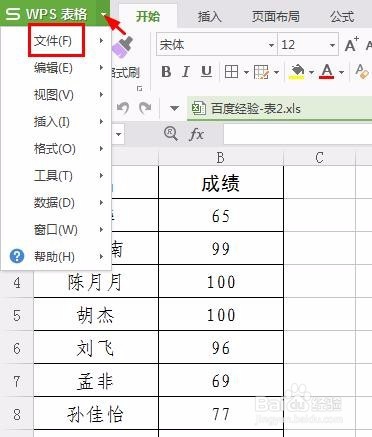Select the cell containing 77
Screen dimensions: 372x437
point(221,414)
